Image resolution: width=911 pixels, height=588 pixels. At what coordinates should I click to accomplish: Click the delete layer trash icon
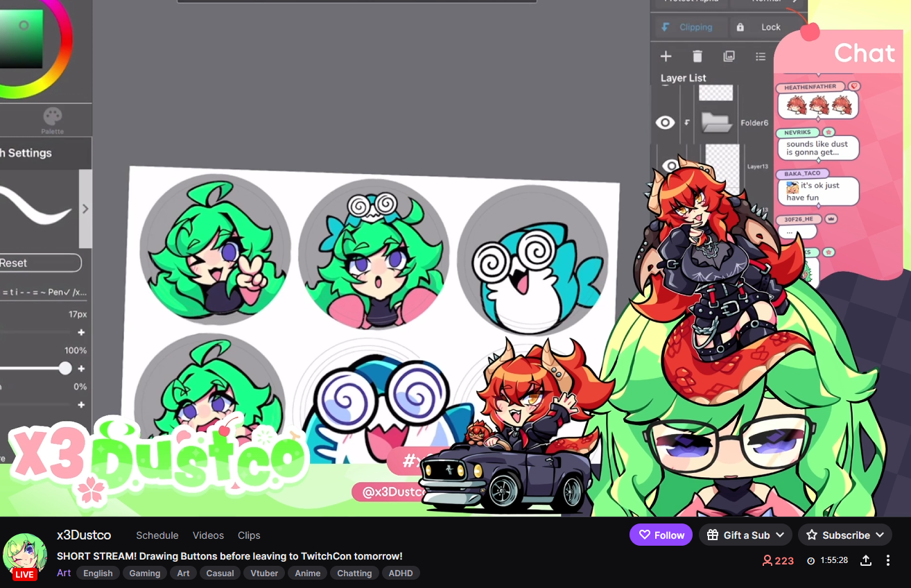[697, 56]
